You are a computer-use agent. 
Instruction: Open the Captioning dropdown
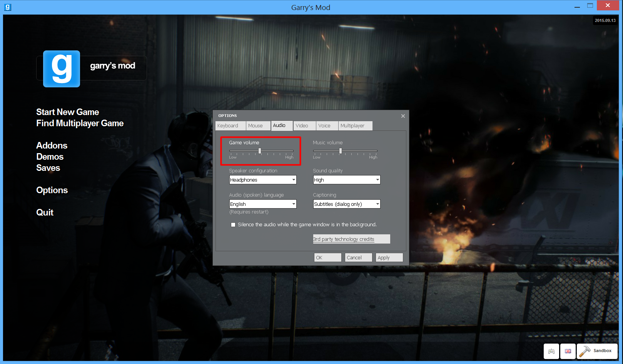(x=347, y=204)
